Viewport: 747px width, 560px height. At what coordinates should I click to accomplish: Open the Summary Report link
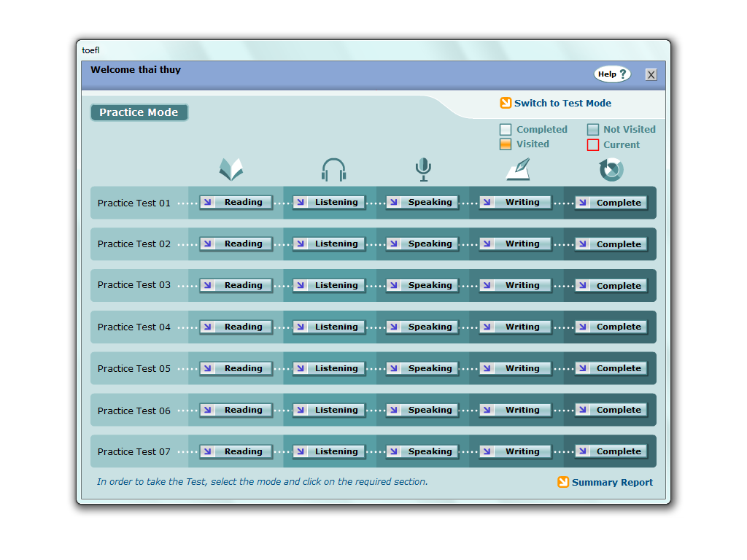pos(612,483)
